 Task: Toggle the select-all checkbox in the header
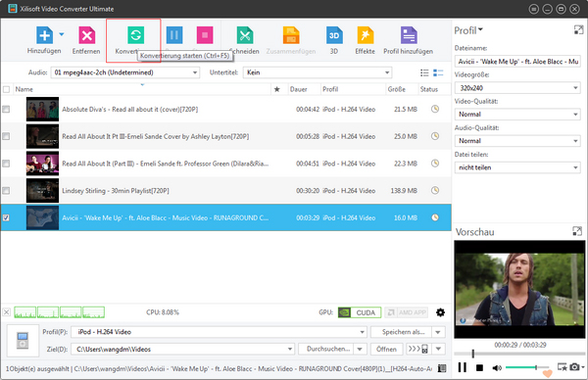[x=7, y=89]
